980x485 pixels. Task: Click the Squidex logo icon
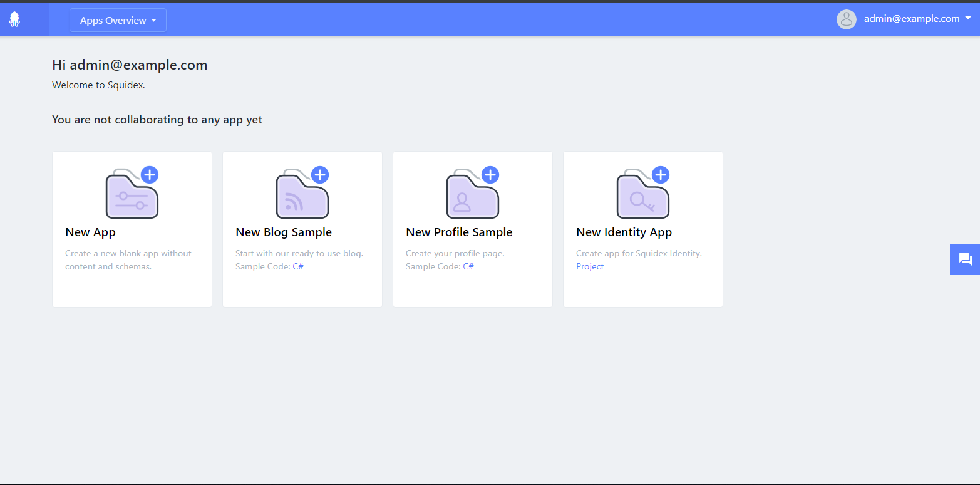click(14, 19)
